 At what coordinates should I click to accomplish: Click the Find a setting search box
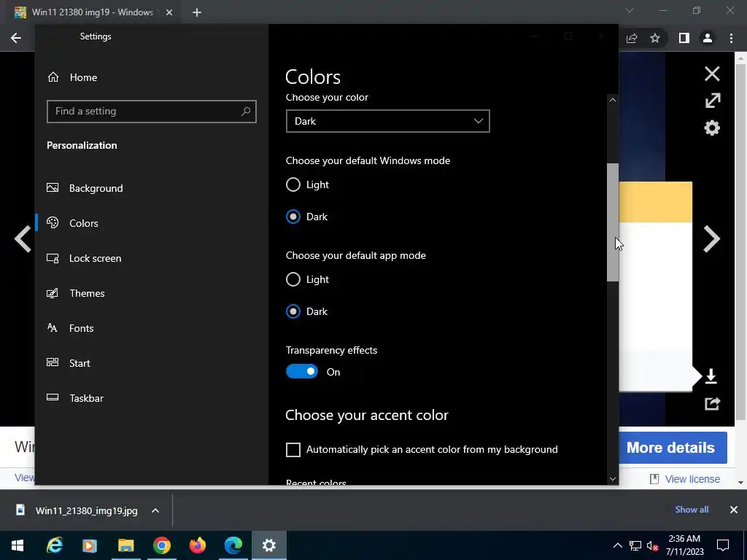152,112
